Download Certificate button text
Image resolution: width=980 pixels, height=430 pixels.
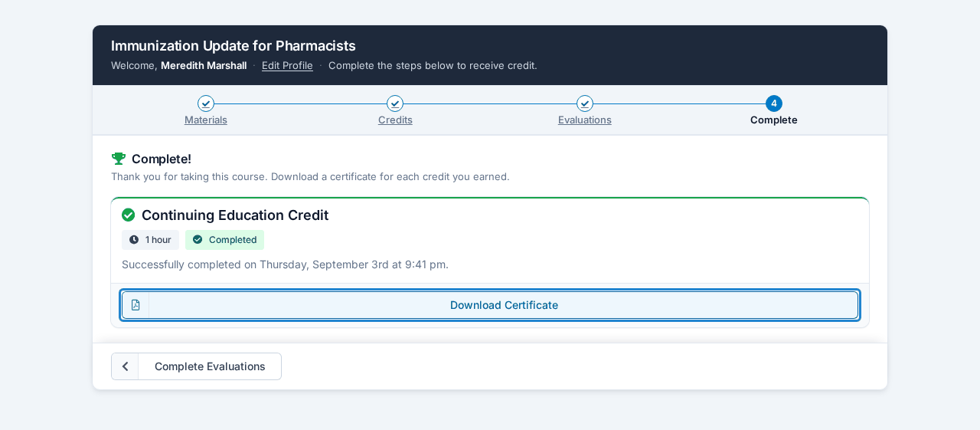[x=504, y=305]
